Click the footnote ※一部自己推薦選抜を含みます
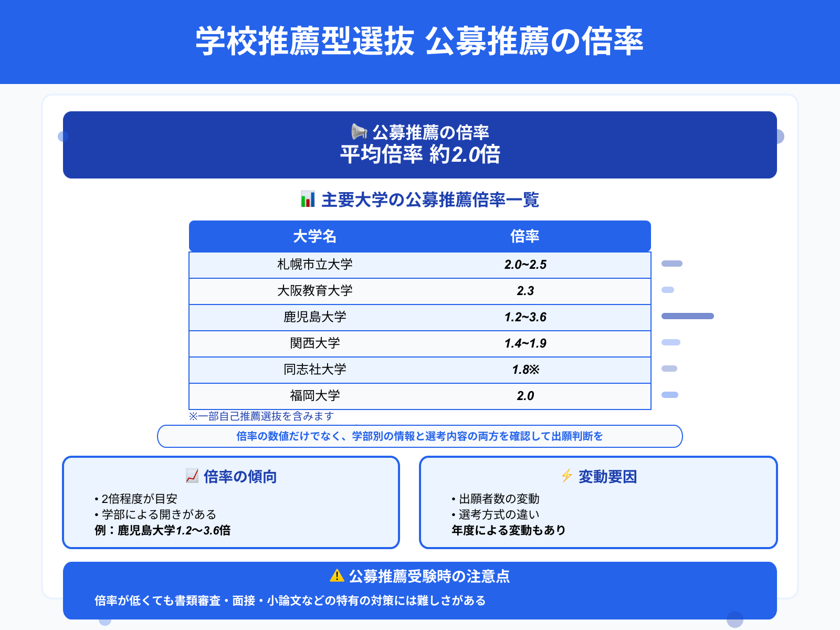The image size is (840, 630). [x=261, y=416]
